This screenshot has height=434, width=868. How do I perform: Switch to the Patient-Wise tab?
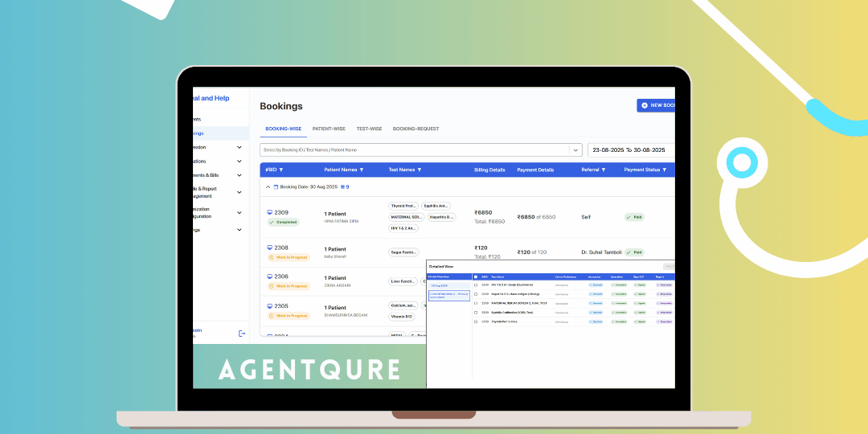point(329,129)
